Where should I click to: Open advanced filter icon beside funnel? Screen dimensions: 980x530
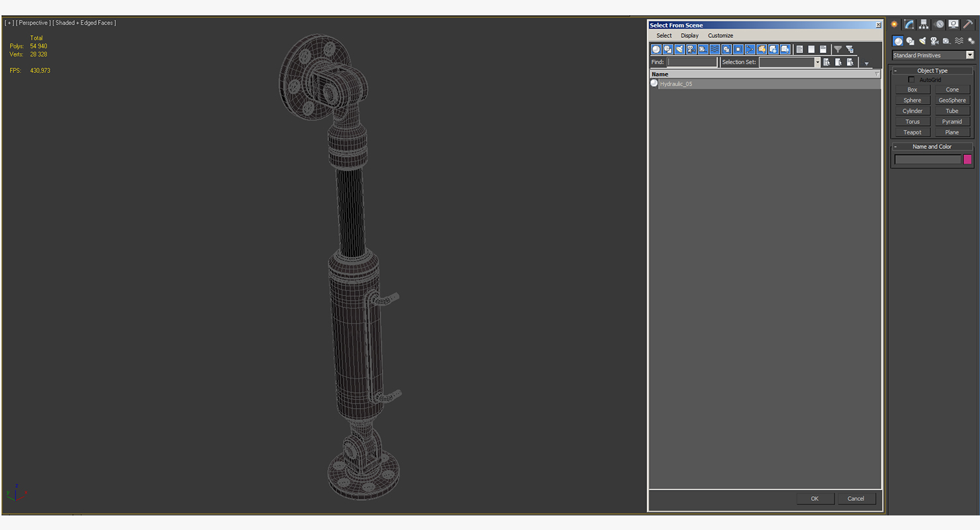click(850, 49)
